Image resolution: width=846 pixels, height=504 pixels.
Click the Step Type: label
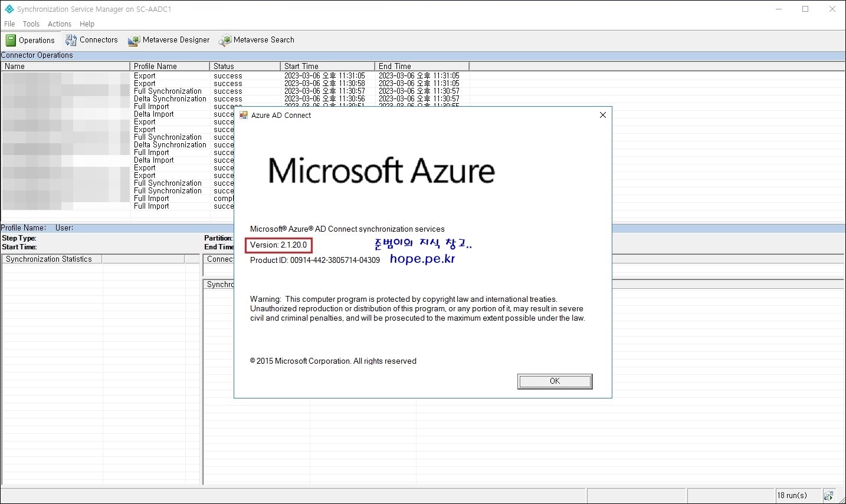(19, 238)
